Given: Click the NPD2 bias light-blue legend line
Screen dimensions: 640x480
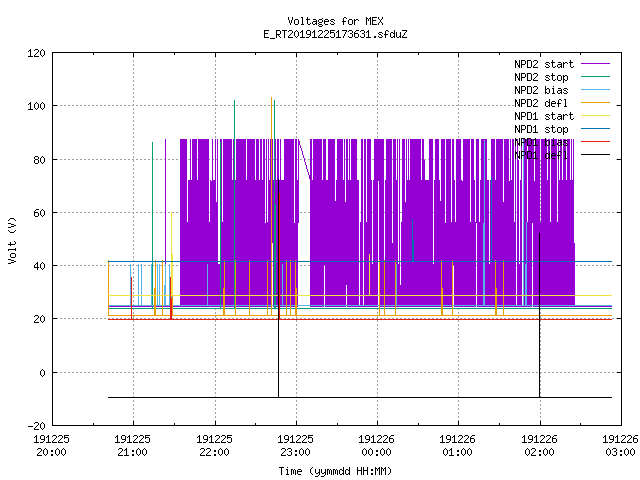Looking at the screenshot, I should 595,90.
